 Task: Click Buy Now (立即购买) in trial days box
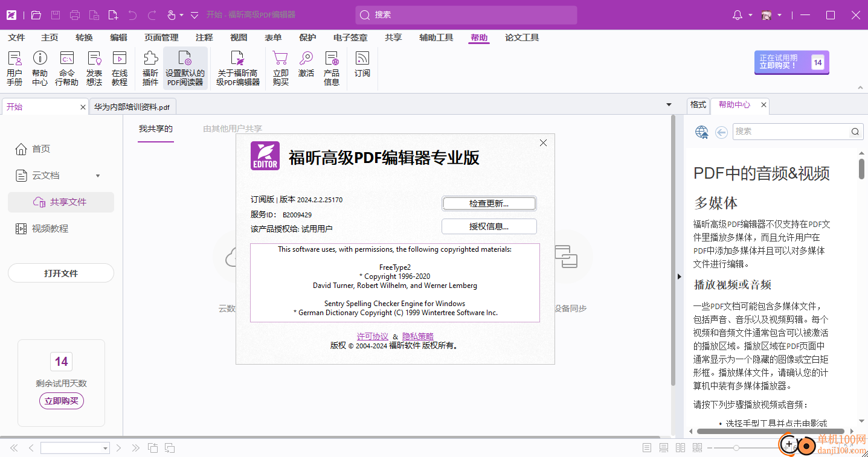click(x=62, y=401)
